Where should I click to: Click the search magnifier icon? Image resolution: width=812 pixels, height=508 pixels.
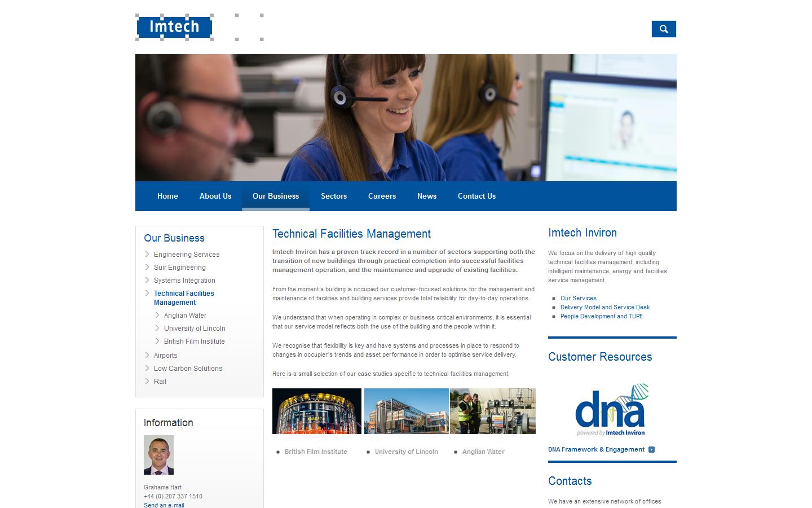663,29
